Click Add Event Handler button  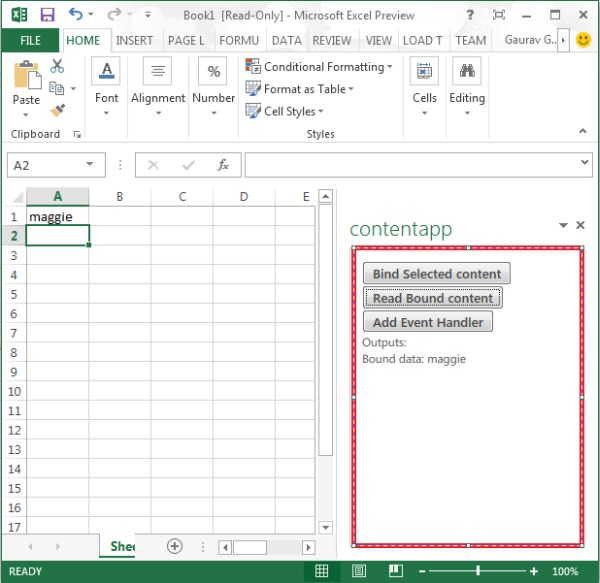tap(428, 322)
